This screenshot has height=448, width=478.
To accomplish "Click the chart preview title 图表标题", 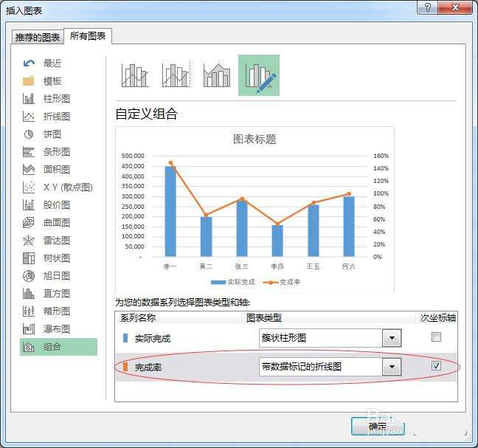I will [x=254, y=139].
